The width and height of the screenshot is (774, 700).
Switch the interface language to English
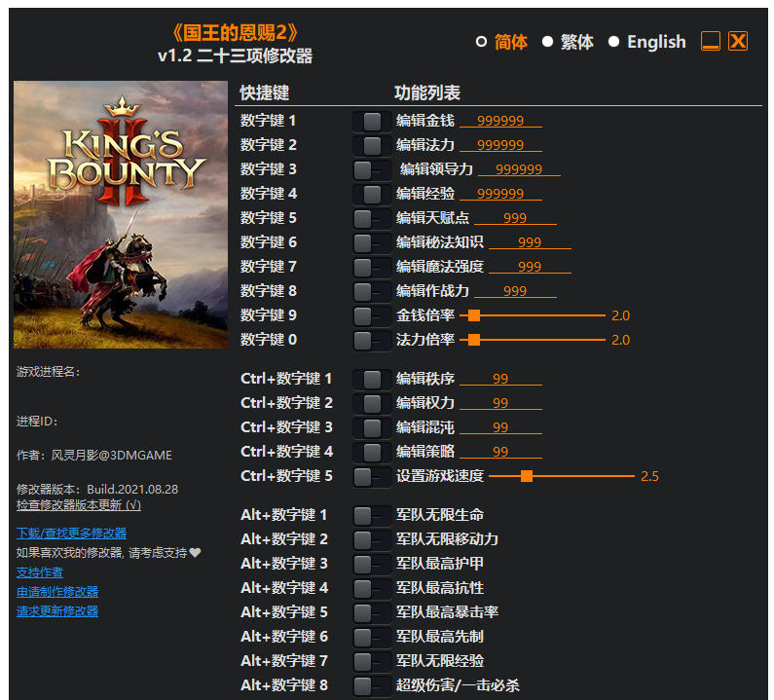tap(647, 42)
